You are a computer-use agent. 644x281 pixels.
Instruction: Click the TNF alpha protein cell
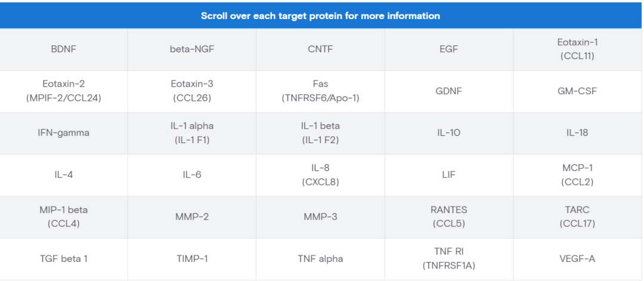(320, 259)
